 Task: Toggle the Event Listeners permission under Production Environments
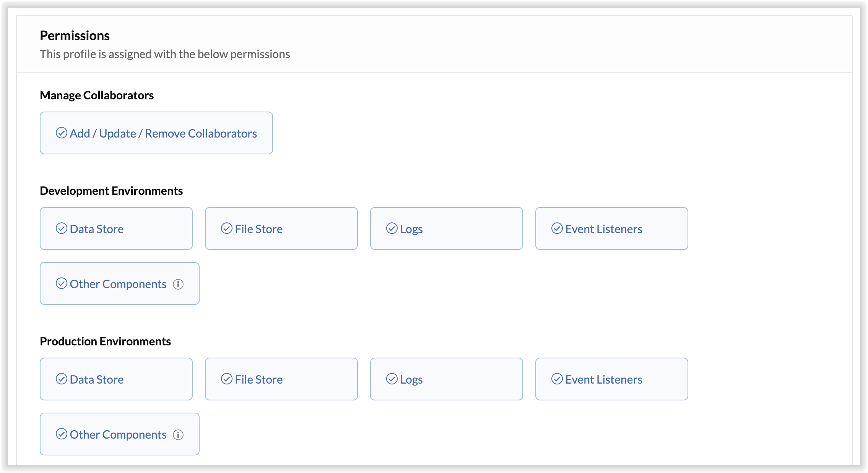click(611, 379)
